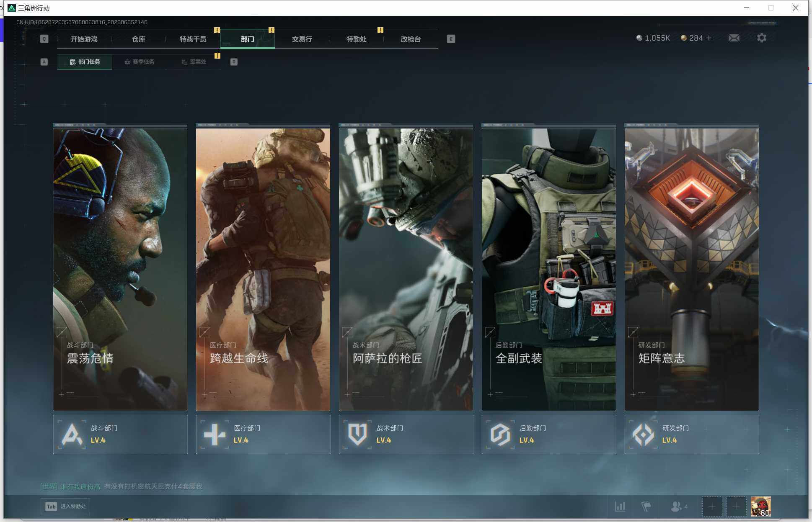
Task: Open the friends list icon
Action: (x=679, y=507)
